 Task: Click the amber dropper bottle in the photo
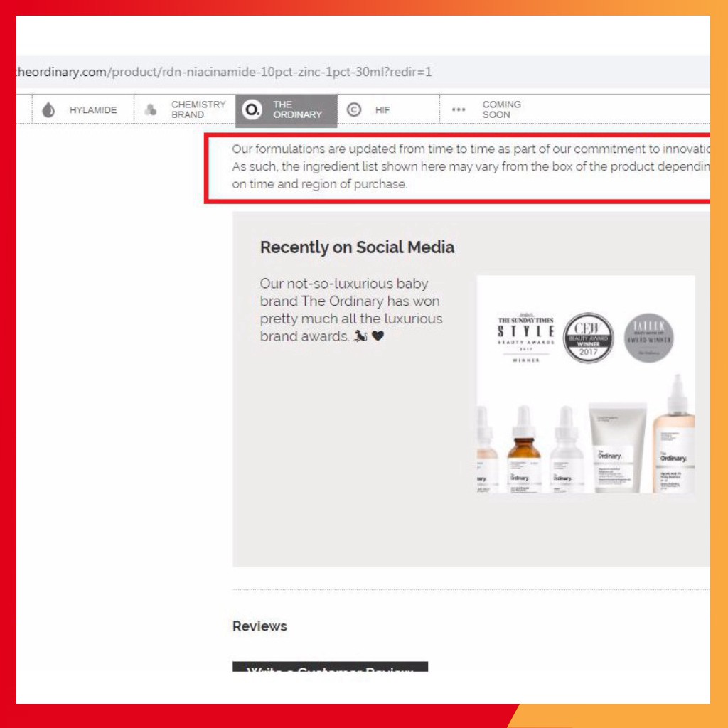tap(524, 449)
